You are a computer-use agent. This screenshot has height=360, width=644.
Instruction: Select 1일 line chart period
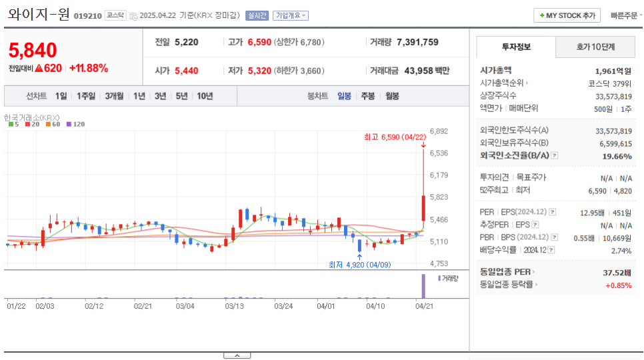click(61, 96)
